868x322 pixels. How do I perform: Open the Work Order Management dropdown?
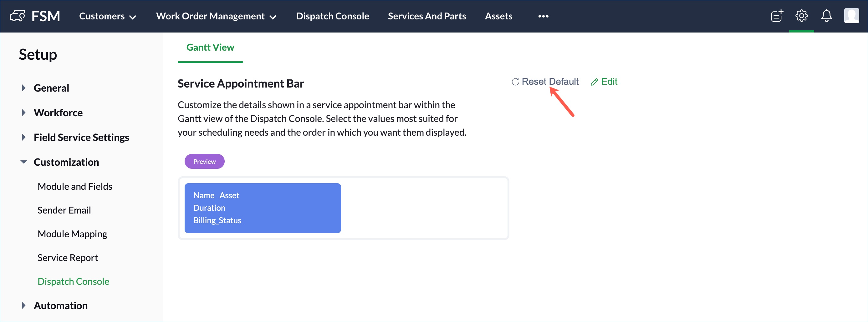[216, 16]
